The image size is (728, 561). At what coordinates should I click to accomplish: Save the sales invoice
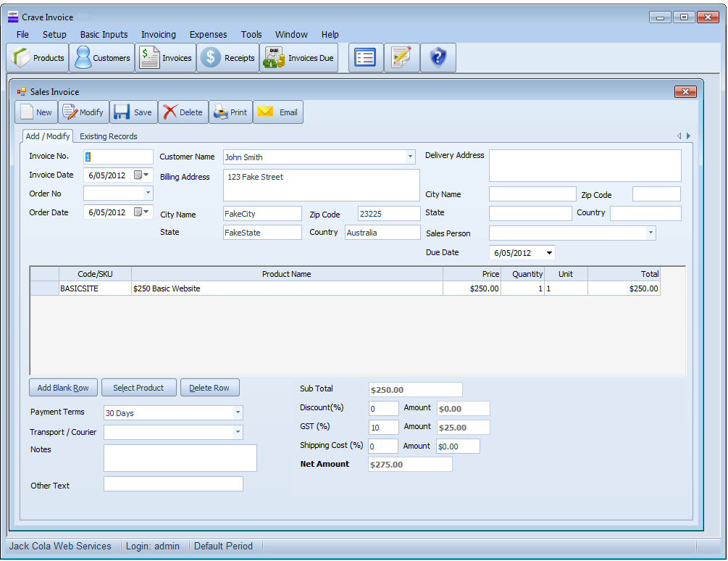[x=133, y=112]
